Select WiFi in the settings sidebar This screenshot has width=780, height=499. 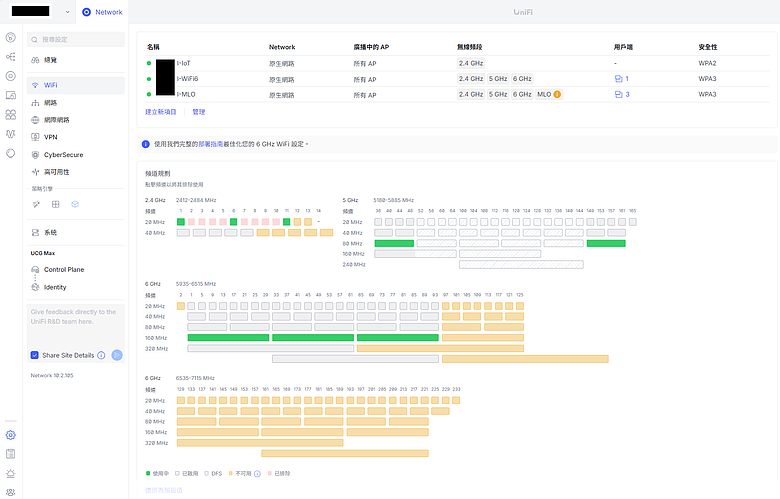click(76, 85)
